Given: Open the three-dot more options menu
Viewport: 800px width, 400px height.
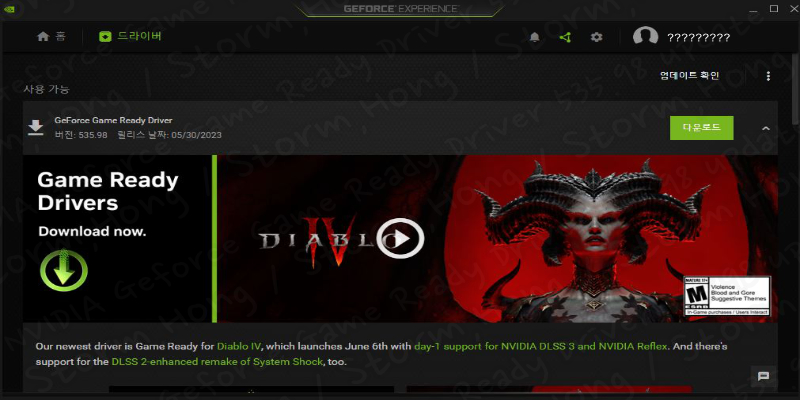Looking at the screenshot, I should pyautogui.click(x=768, y=76).
